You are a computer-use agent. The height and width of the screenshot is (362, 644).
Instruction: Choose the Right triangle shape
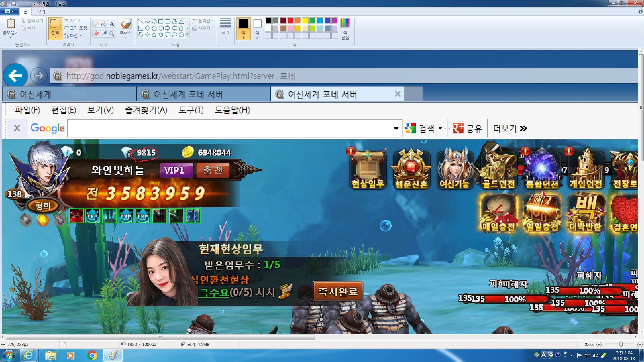click(141, 28)
